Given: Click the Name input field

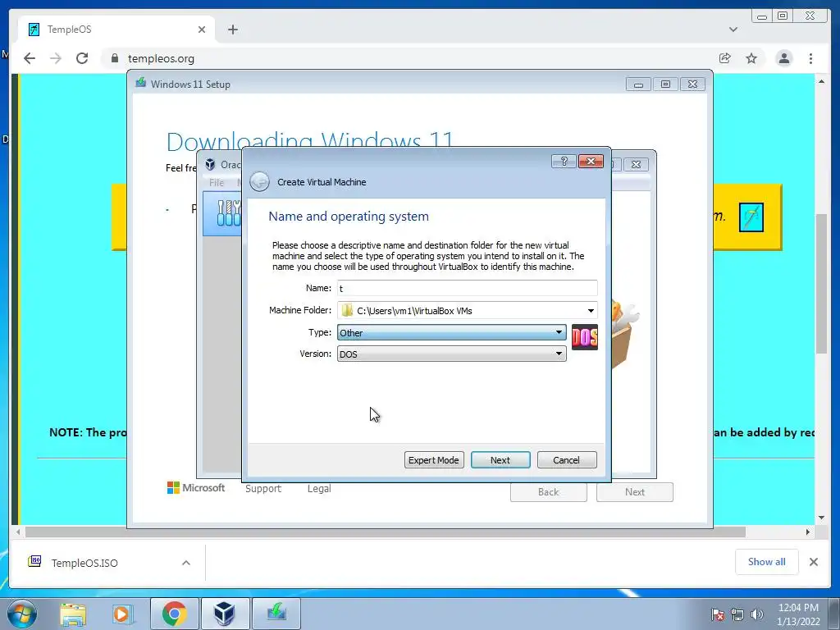Looking at the screenshot, I should (467, 288).
